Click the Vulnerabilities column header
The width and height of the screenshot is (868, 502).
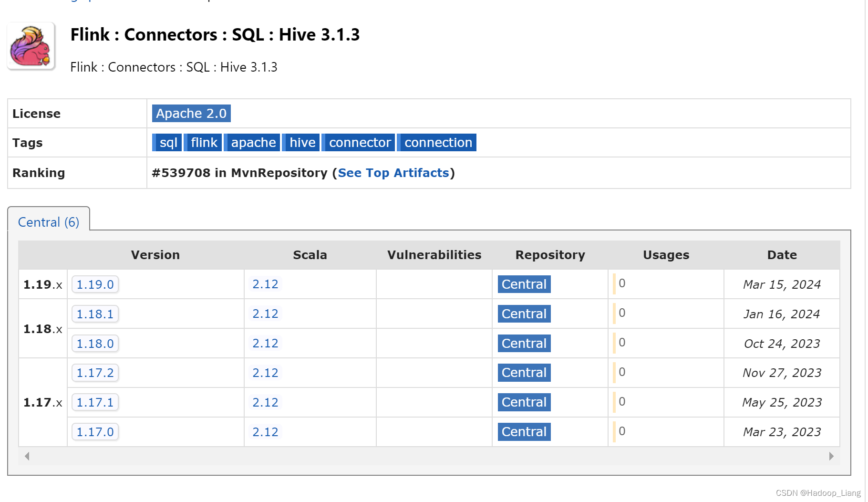434,255
